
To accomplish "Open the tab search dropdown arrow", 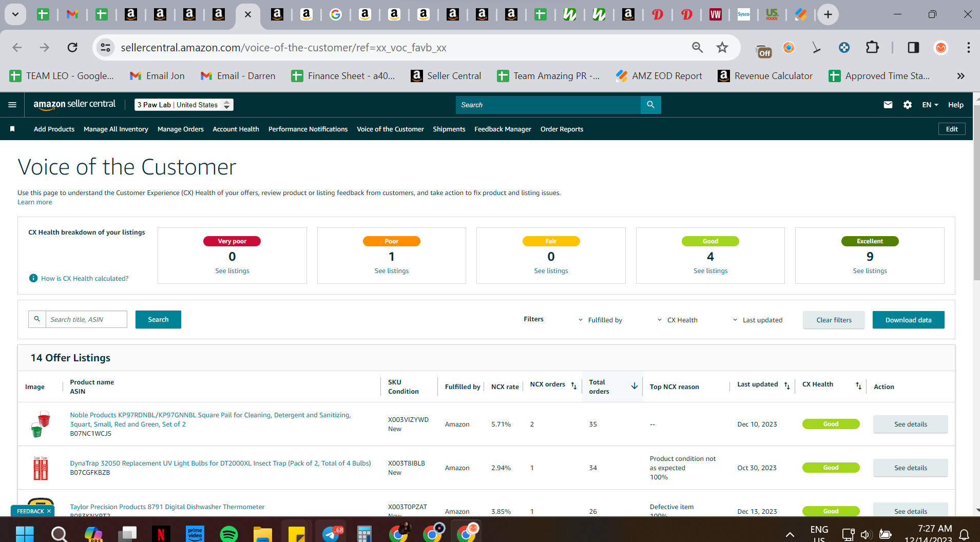I will [x=15, y=14].
